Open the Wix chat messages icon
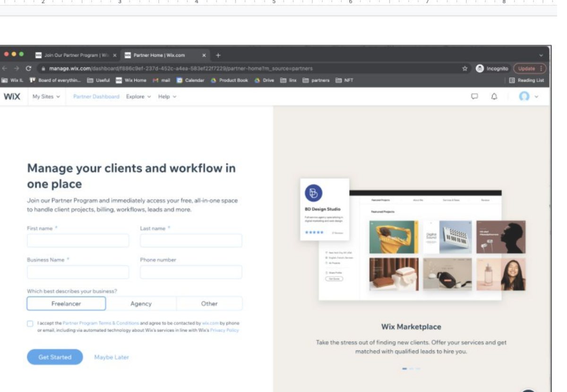This screenshot has height=392, width=567. tap(475, 96)
